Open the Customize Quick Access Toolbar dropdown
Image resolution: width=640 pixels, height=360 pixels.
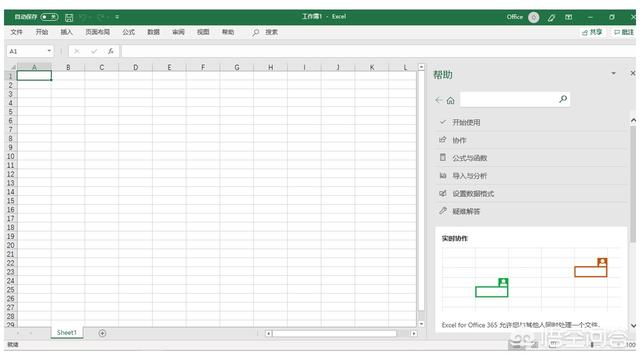coord(117,17)
